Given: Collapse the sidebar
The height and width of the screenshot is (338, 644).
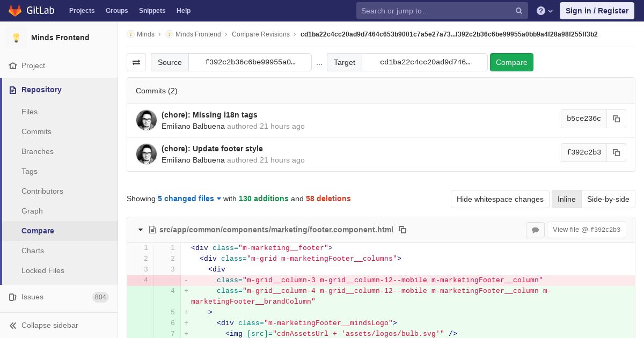Looking at the screenshot, I should point(49,325).
